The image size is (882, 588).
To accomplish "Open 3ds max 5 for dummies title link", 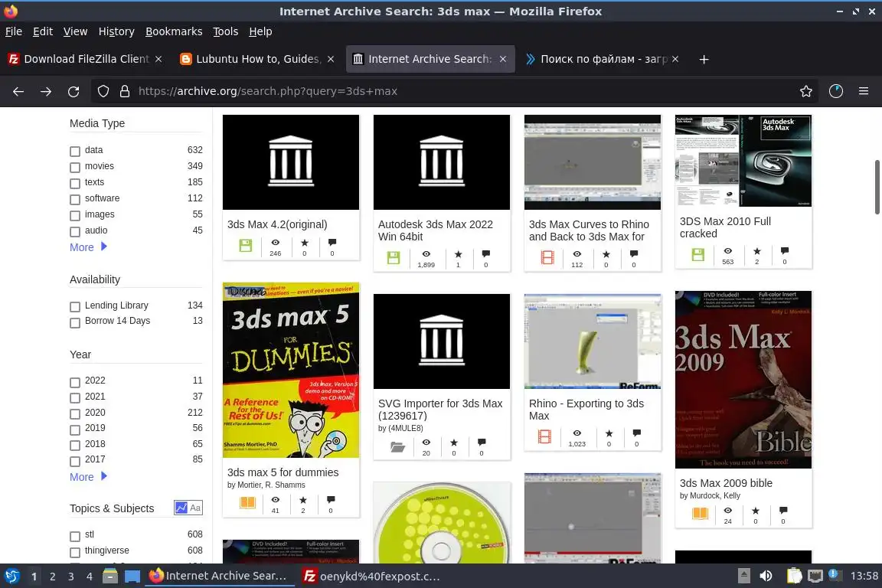I will click(283, 472).
